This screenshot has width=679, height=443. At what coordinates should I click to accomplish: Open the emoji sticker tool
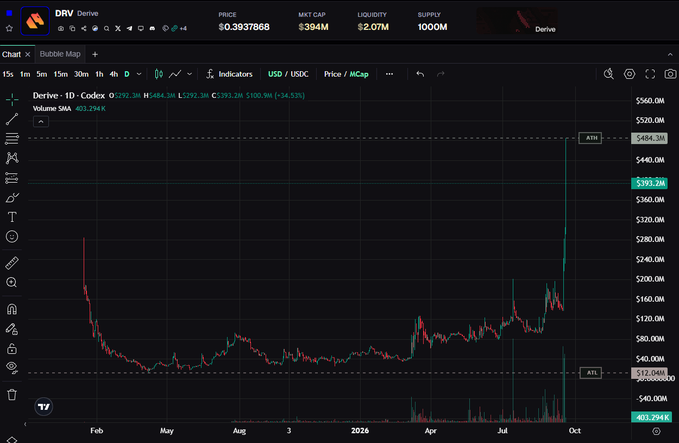[x=12, y=236]
